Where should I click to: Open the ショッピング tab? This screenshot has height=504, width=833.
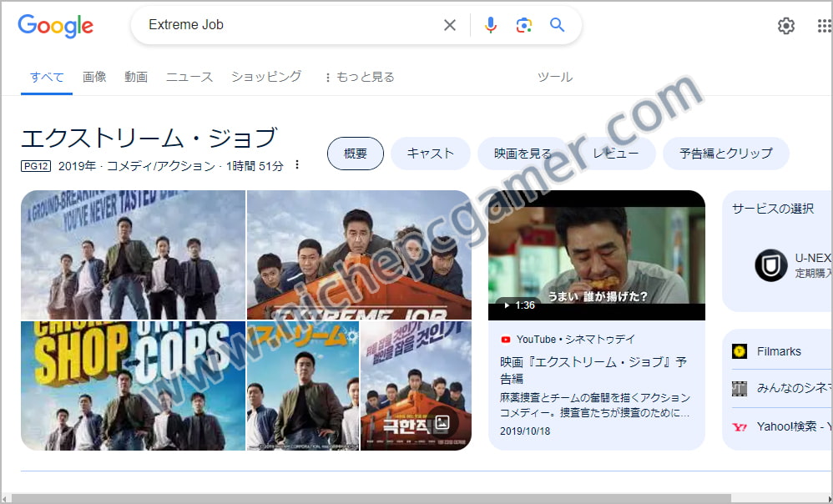pos(266,77)
